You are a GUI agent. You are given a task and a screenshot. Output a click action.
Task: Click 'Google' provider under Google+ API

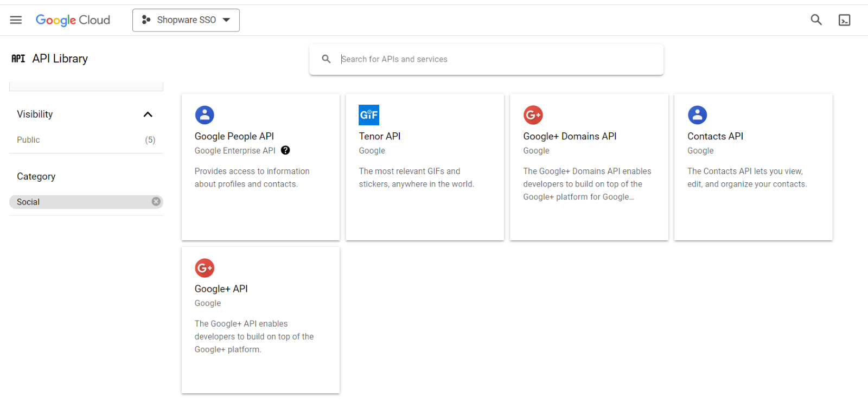(208, 303)
